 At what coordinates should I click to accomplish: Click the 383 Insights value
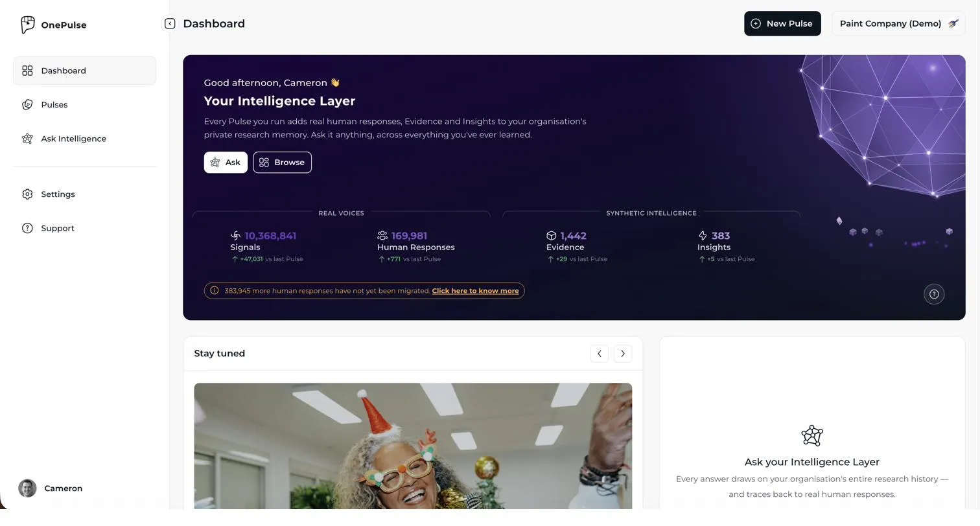point(721,236)
